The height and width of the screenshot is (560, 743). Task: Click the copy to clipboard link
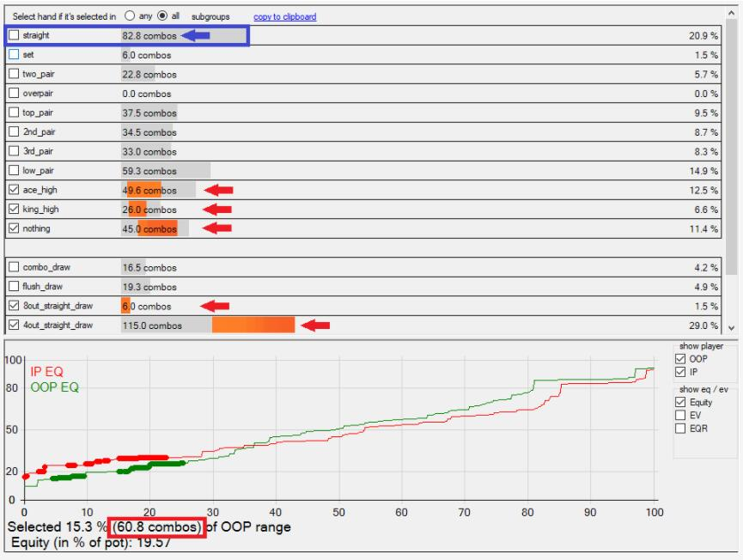pos(285,16)
